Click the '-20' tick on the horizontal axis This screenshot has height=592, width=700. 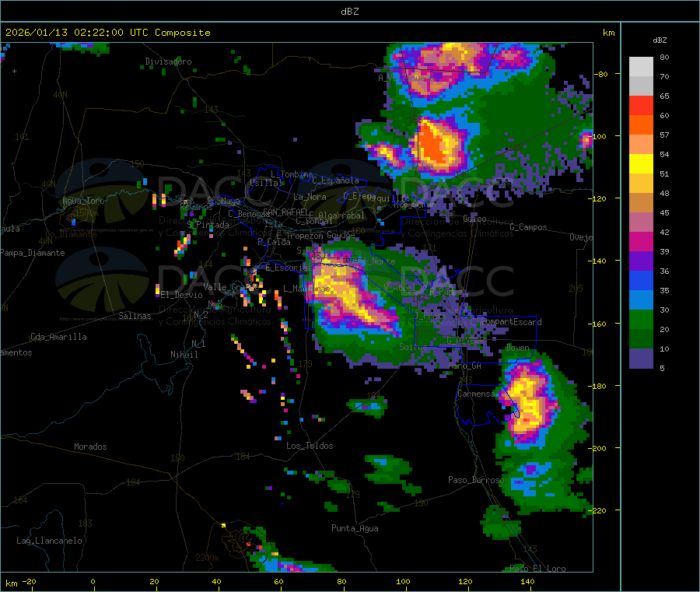coord(29,581)
